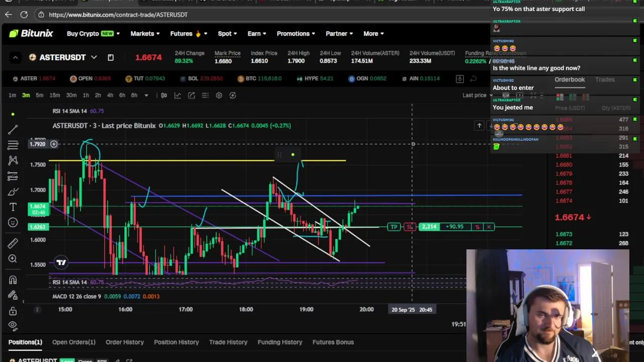Viewport: 644px width, 362px height.
Task: Open the Order History tab
Action: point(125,342)
